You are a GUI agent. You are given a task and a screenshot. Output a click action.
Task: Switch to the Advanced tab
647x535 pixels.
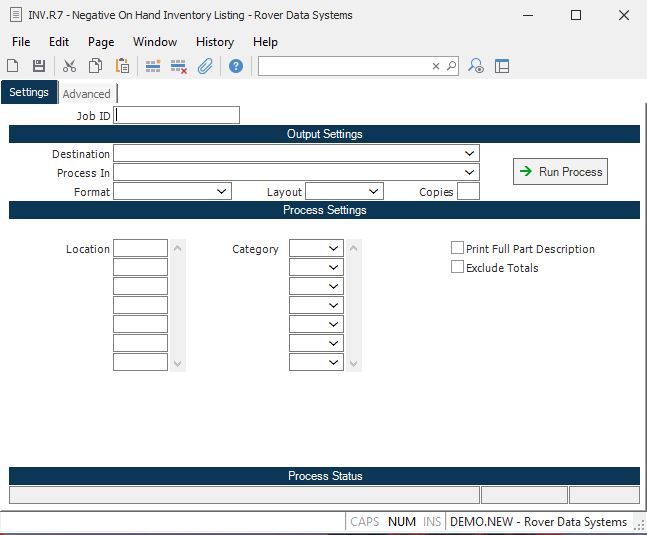point(87,94)
